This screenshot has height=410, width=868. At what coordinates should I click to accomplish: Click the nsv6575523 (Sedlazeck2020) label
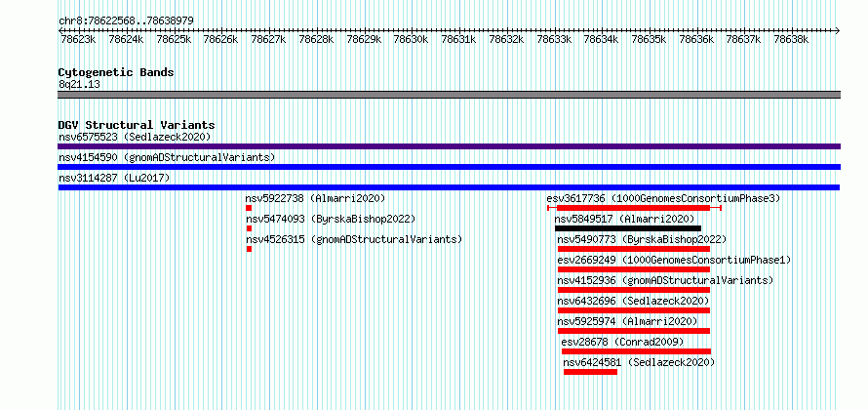[x=135, y=137]
